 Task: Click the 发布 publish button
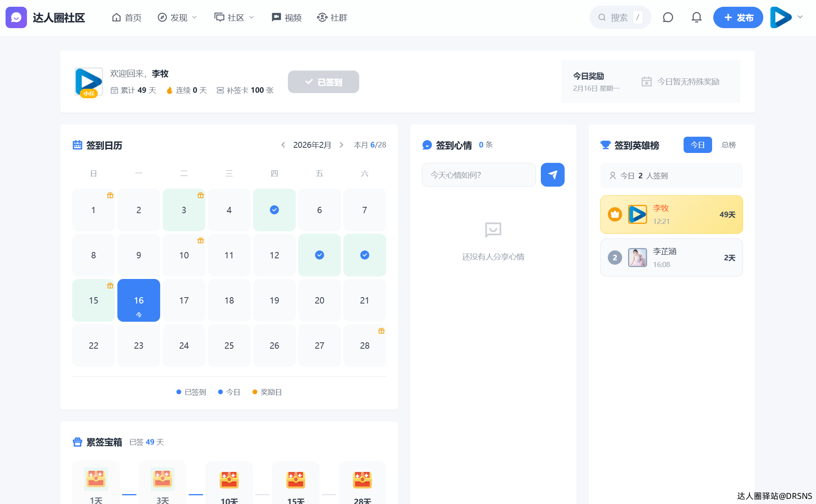738,17
